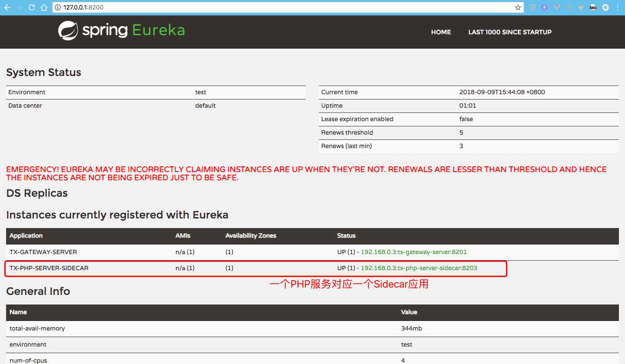Click the default data center value
This screenshot has height=364, width=625.
205,106
